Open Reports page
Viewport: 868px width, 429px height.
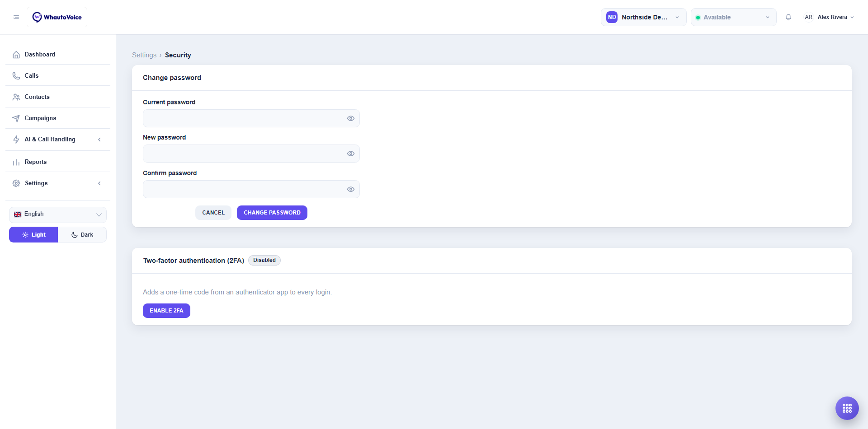pyautogui.click(x=58, y=162)
